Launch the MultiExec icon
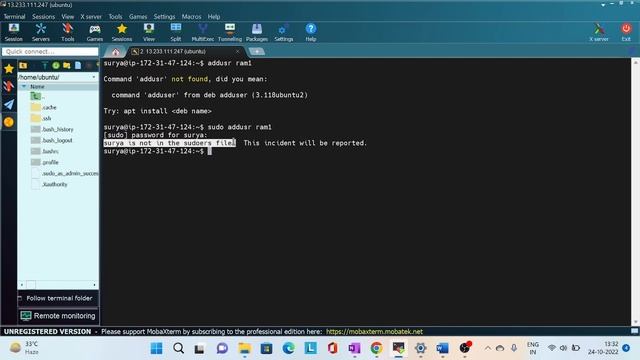 pyautogui.click(x=202, y=32)
